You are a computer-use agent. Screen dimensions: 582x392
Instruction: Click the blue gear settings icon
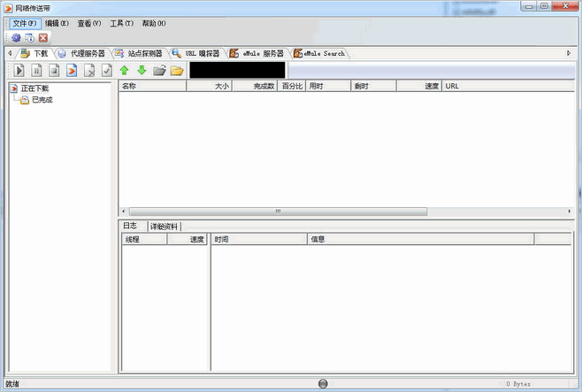(16, 37)
